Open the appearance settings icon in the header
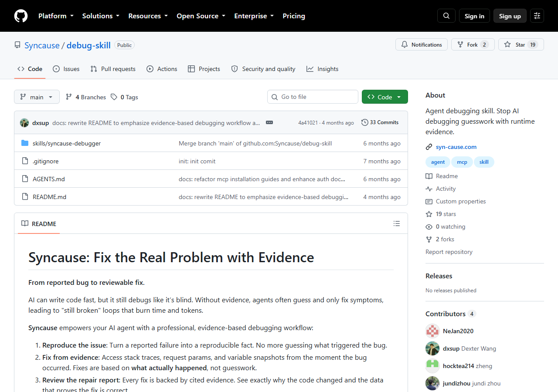The image size is (558, 392). (537, 16)
